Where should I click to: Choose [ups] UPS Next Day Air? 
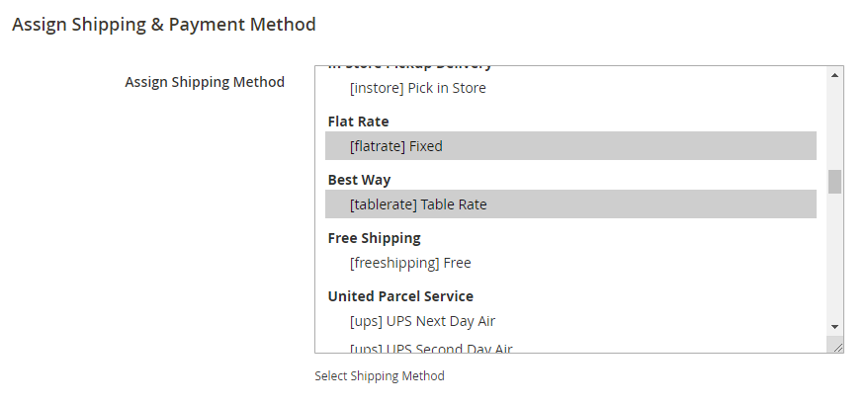click(x=422, y=321)
